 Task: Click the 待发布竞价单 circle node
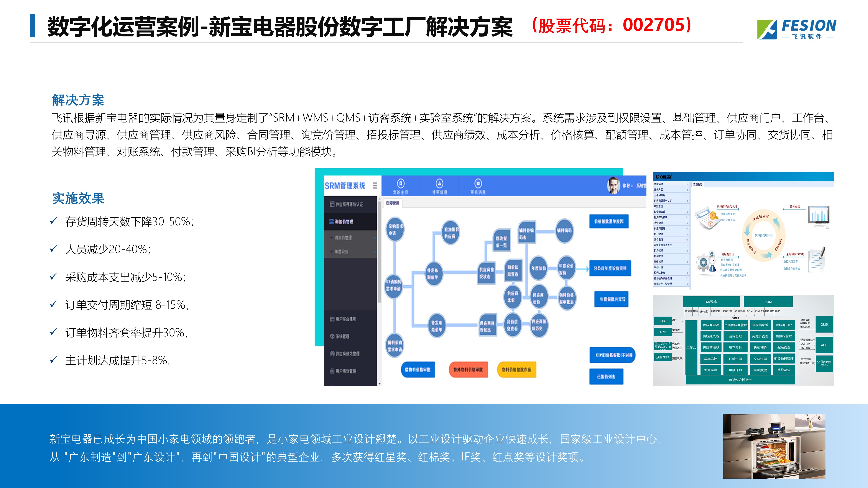(x=437, y=325)
